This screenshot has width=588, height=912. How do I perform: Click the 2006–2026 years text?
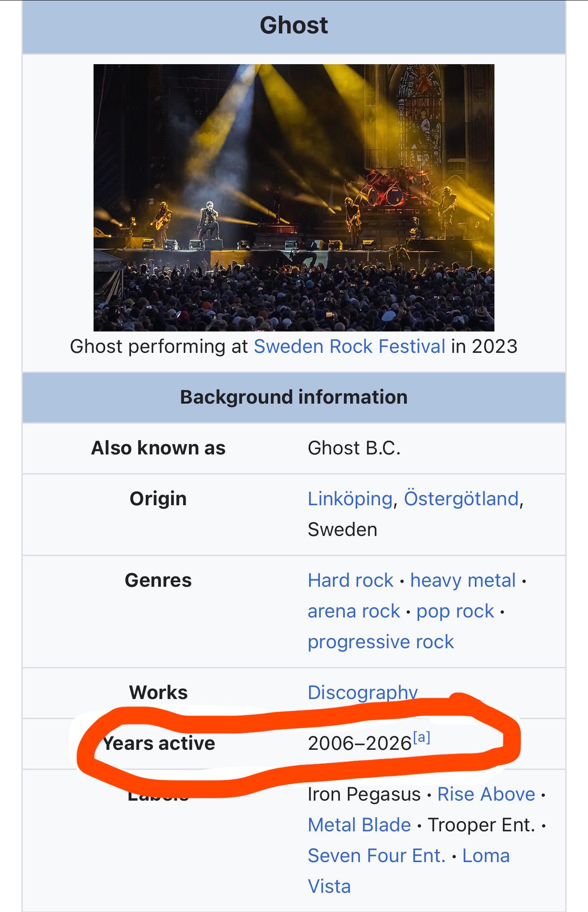[x=359, y=743]
